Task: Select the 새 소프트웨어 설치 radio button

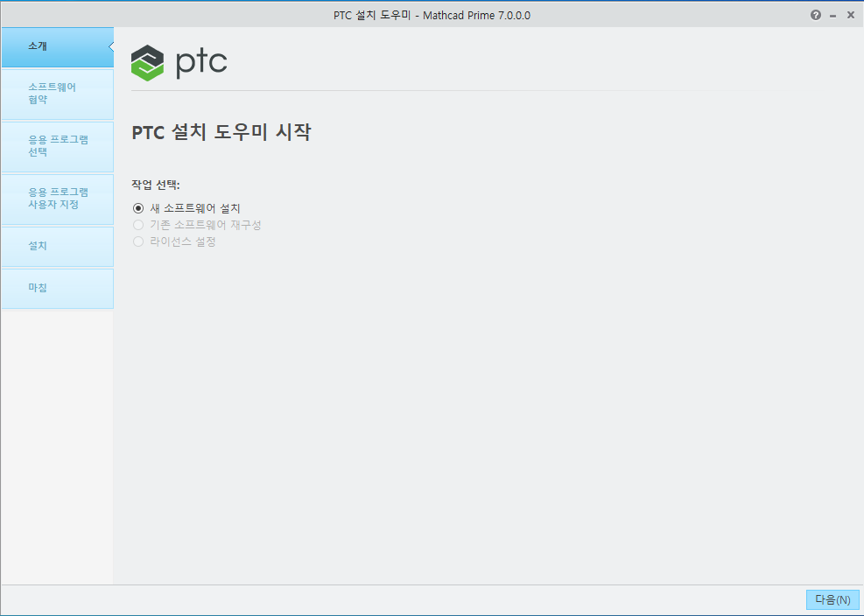Action: click(138, 208)
